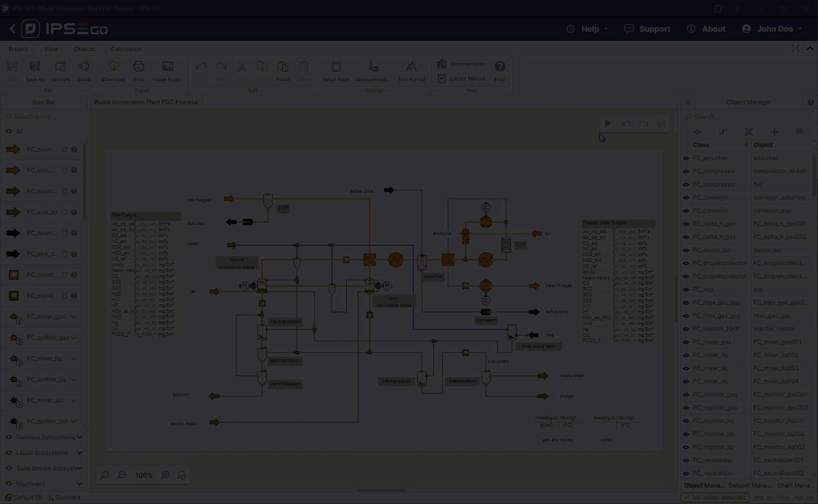Run the calculation with the play button
818x504 pixels.
[608, 124]
